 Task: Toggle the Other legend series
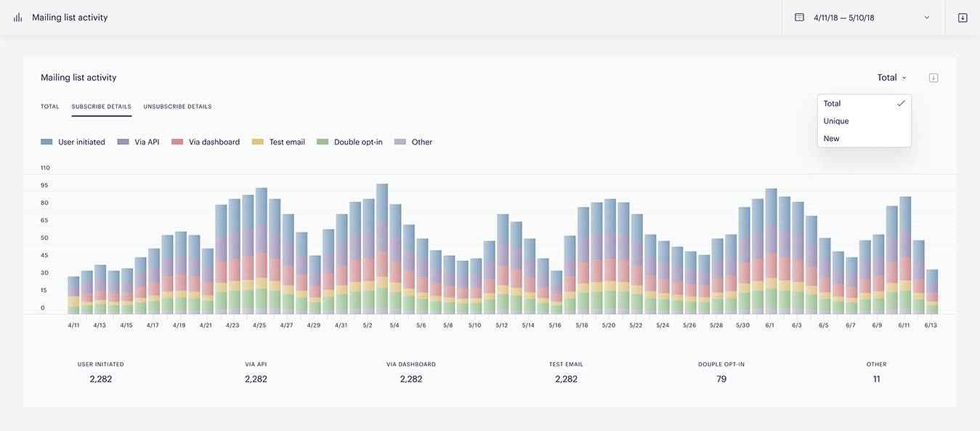click(x=413, y=142)
